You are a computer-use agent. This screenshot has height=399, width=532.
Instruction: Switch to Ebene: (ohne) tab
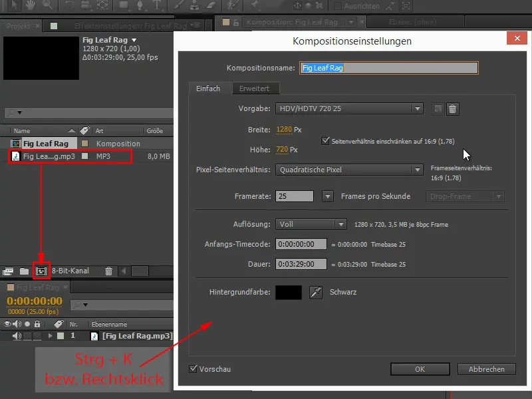point(412,22)
